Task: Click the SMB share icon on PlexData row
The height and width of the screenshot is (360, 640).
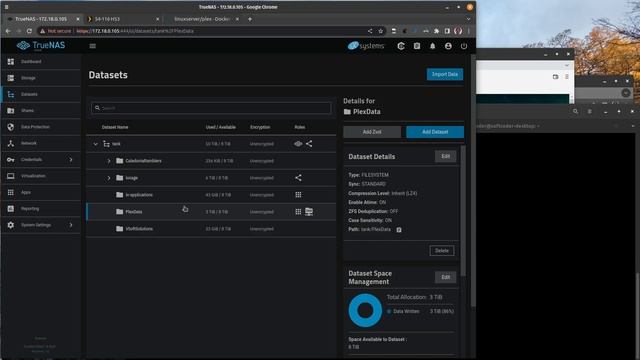Action: pos(309,211)
